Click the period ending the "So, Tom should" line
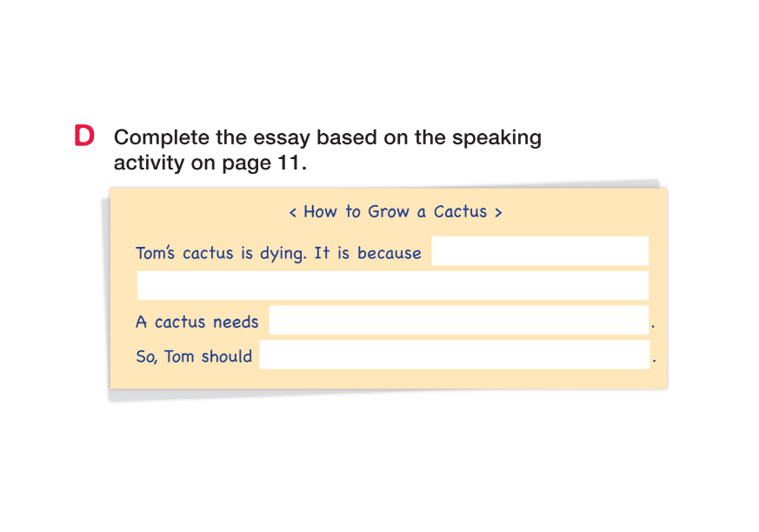Image resolution: width=759 pixels, height=532 pixels. (653, 361)
